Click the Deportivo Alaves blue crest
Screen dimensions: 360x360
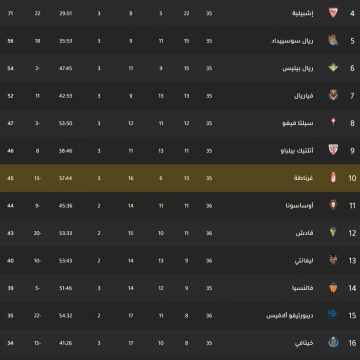pos(333,315)
